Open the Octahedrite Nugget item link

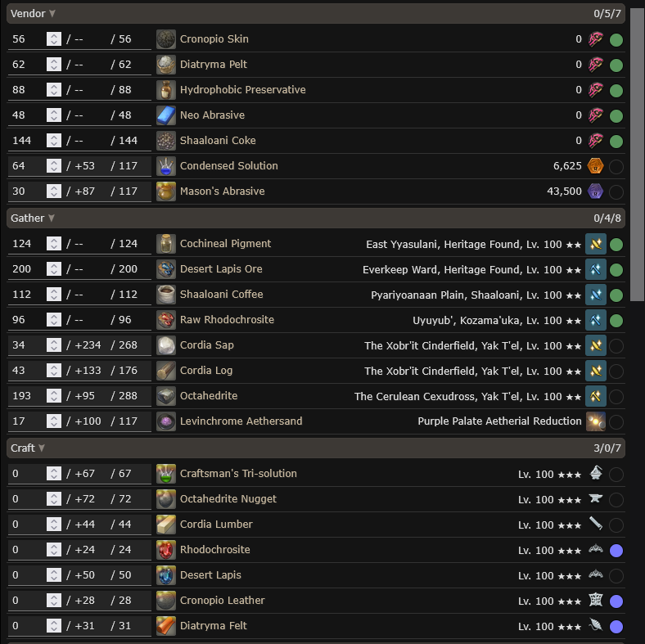pos(228,499)
